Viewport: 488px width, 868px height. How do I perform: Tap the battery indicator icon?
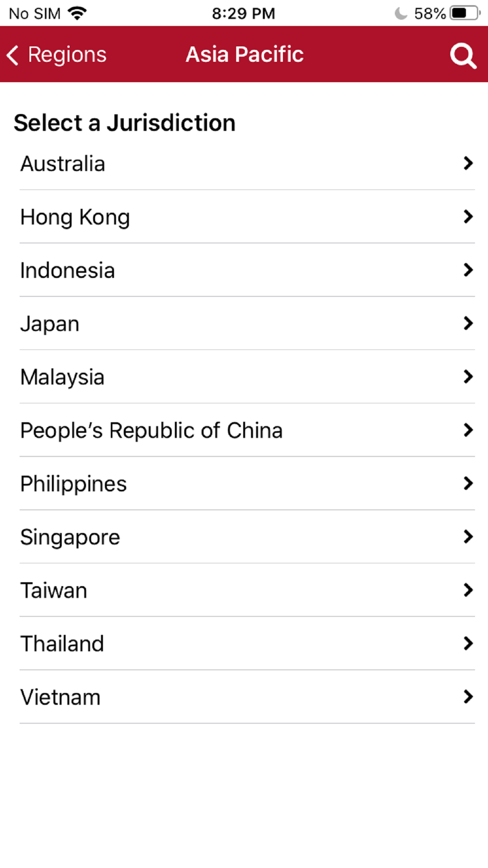tap(465, 13)
